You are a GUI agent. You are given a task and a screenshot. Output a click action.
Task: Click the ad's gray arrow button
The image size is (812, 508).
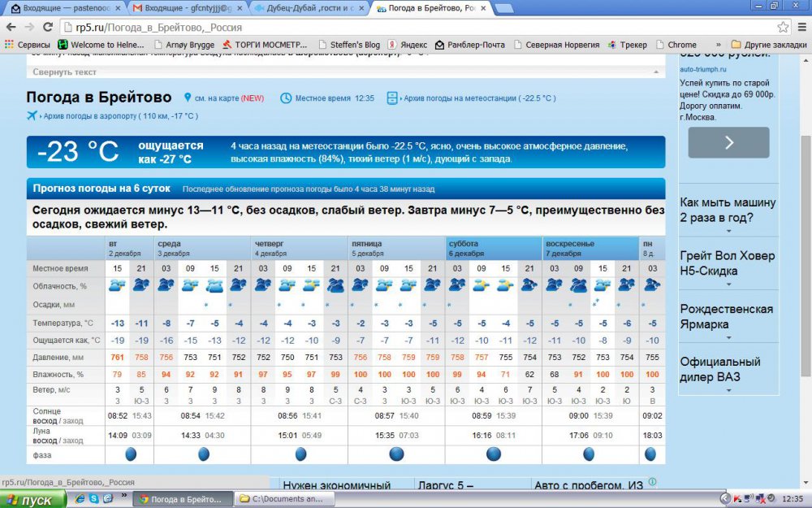click(x=728, y=142)
